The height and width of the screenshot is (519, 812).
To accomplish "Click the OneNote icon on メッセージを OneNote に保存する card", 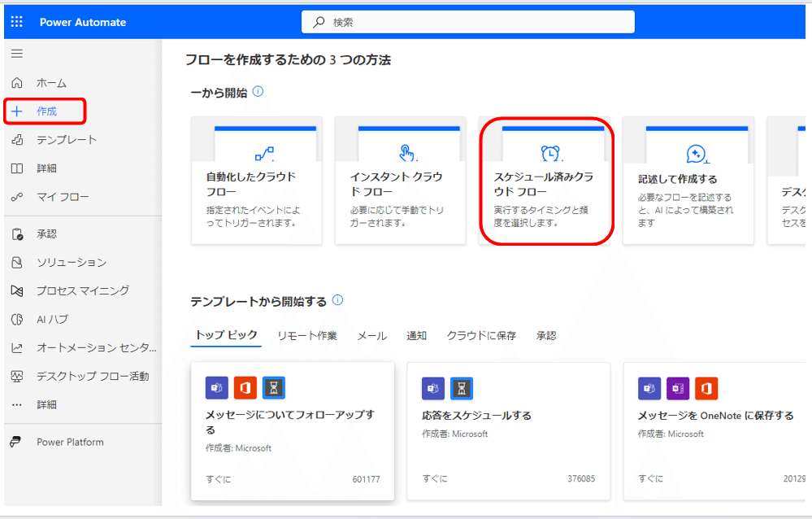I will 678,388.
